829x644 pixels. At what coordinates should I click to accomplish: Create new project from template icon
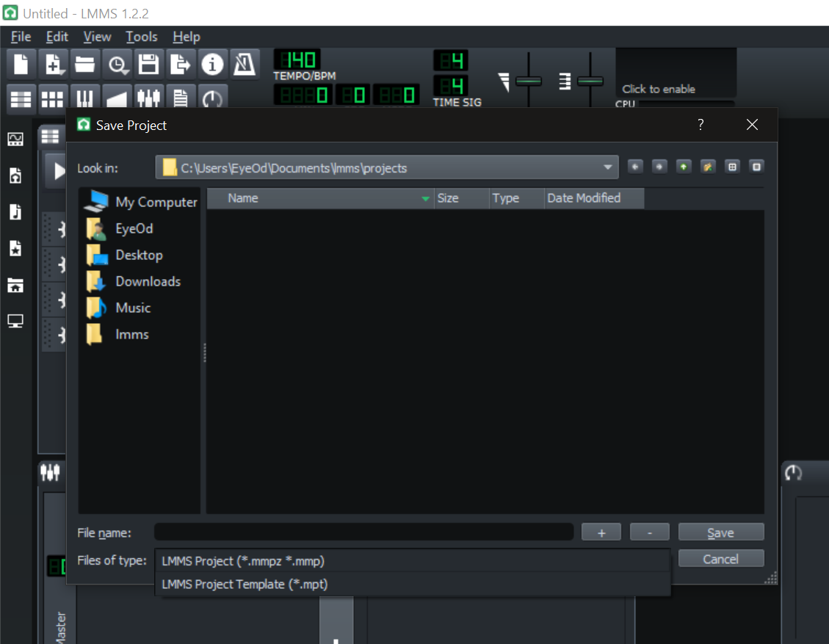[54, 65]
